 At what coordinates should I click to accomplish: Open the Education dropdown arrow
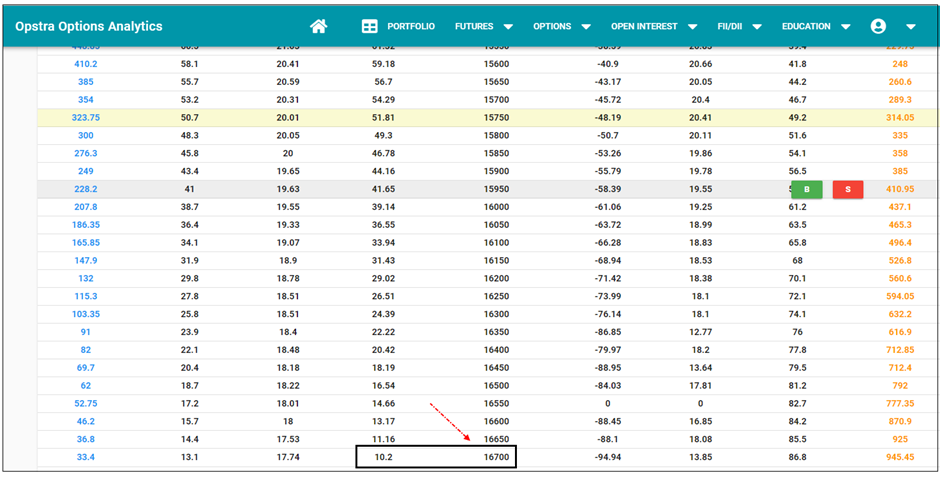point(846,27)
